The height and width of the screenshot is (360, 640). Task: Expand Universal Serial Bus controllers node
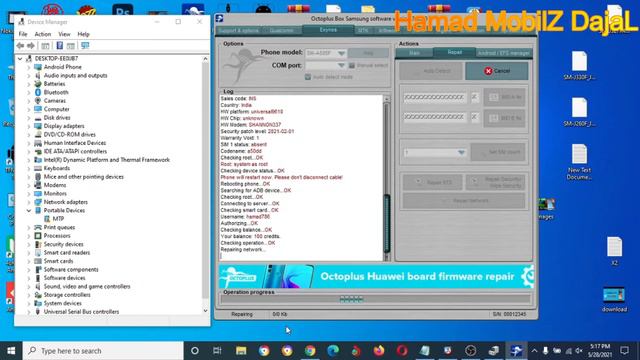[x=29, y=312]
